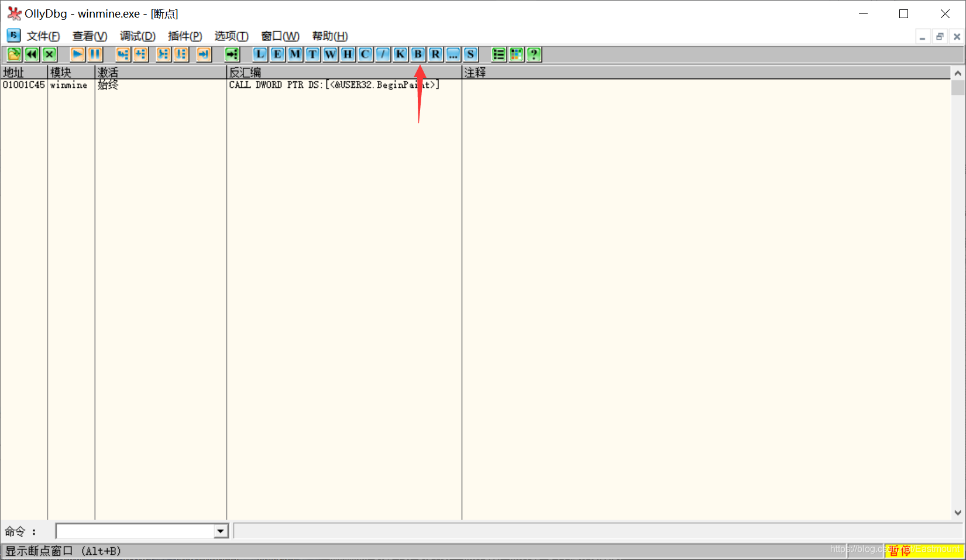
Task: Open the 帮助(H) menu
Action: [329, 36]
